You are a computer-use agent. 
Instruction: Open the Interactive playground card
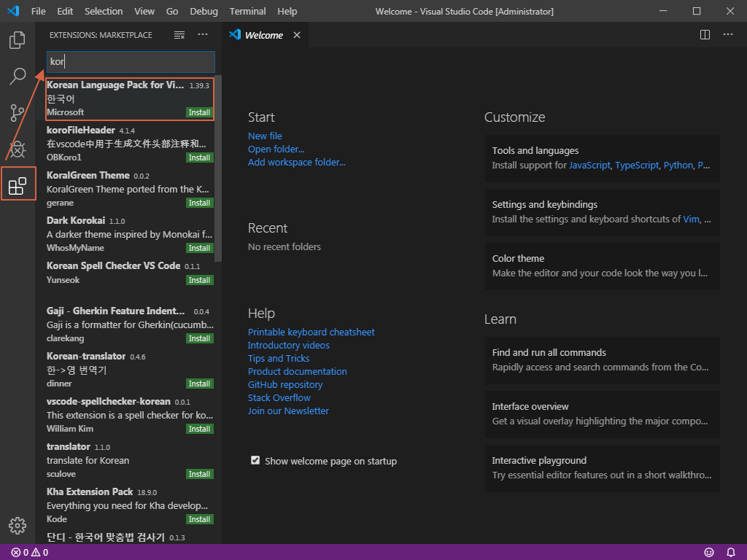click(602, 468)
